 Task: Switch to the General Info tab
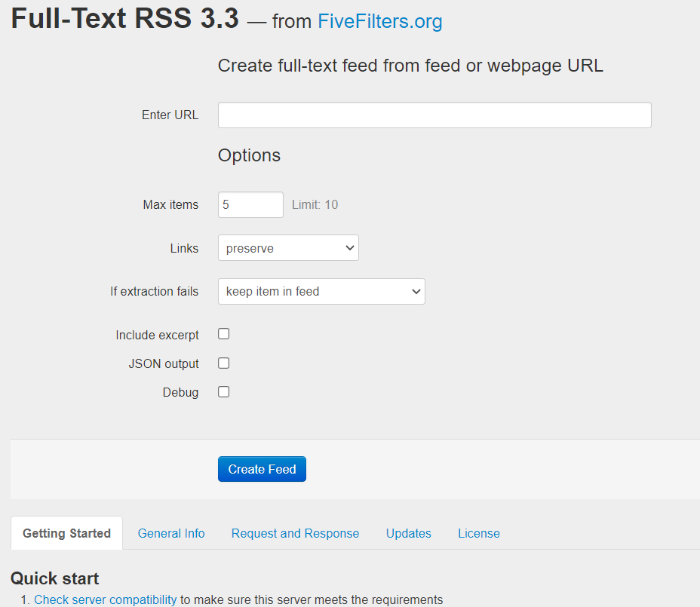[171, 533]
